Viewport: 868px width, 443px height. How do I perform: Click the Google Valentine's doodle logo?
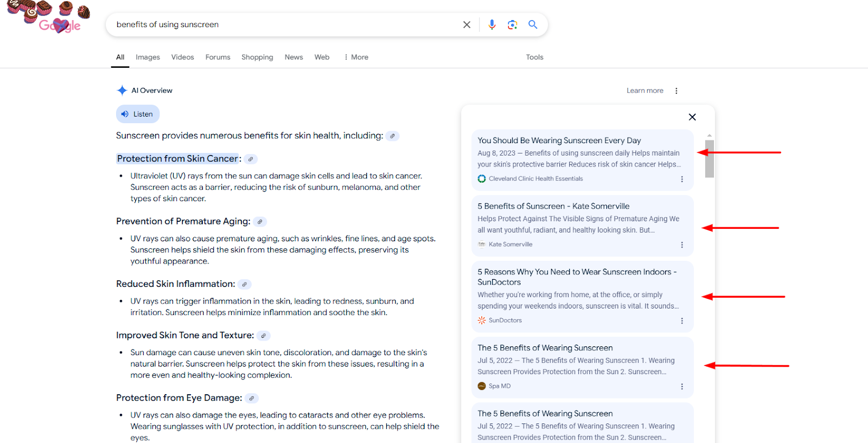click(x=49, y=17)
